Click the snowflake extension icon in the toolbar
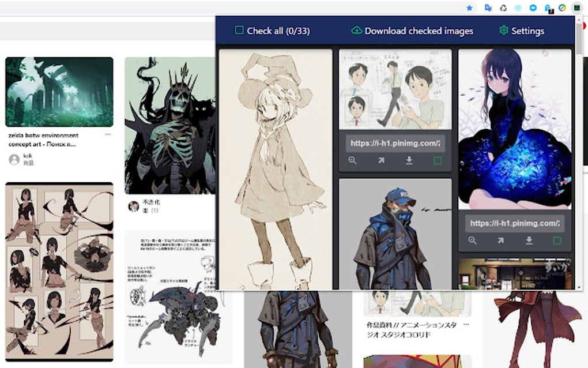The image size is (588, 368). tap(517, 7)
